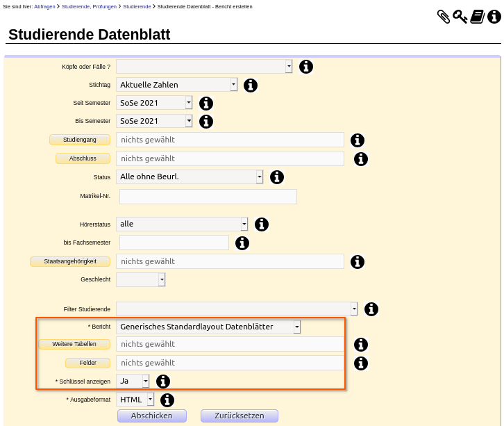
Task: Show info for Hörerstatus field
Action: (262, 224)
